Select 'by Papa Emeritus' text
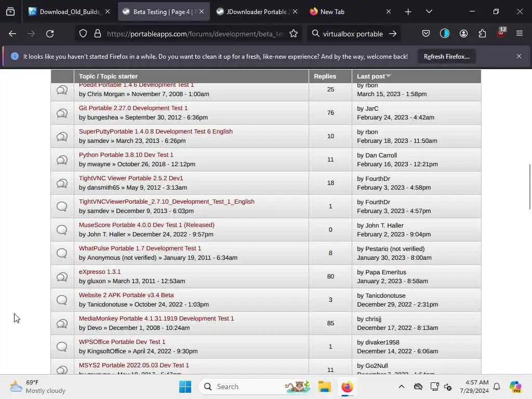The image size is (532, 399). point(381,272)
